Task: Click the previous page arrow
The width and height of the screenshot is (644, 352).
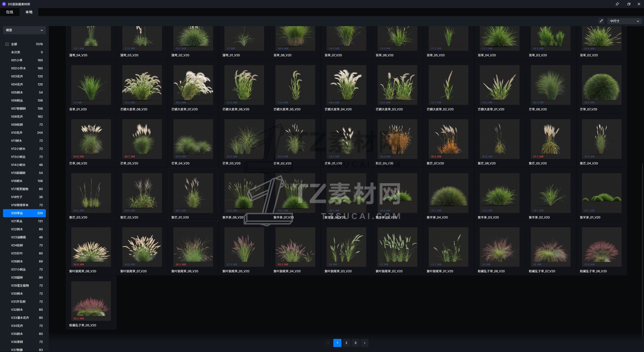Action: click(328, 343)
